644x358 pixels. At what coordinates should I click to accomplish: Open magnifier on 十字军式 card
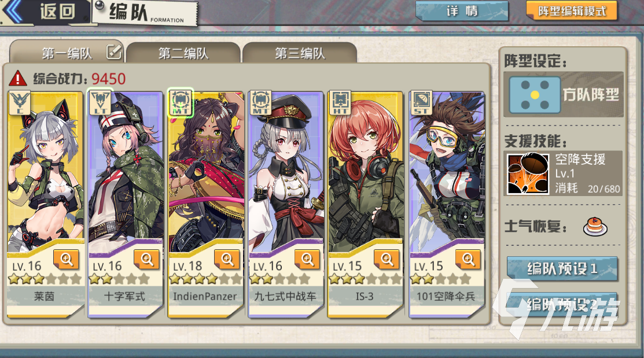(146, 260)
